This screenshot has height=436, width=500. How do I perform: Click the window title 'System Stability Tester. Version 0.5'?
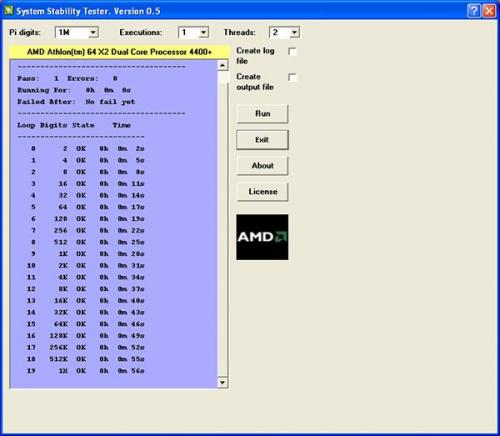(x=88, y=11)
